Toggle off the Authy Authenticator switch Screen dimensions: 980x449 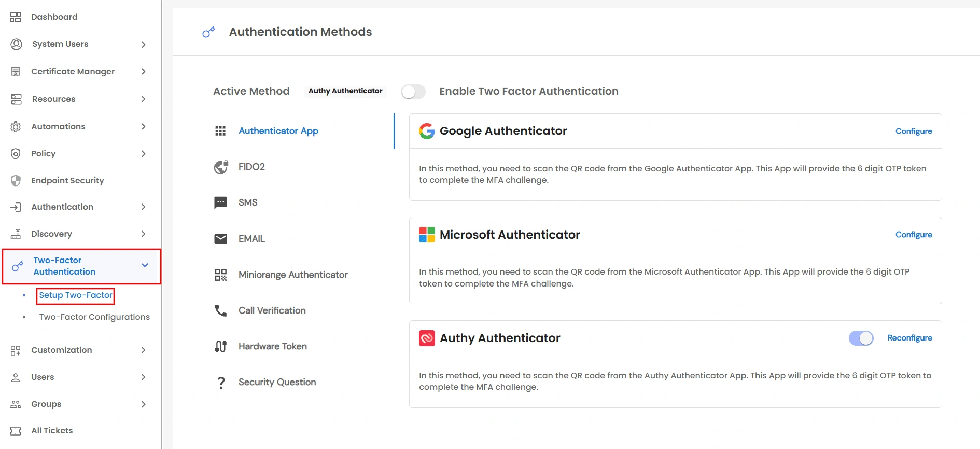click(861, 338)
